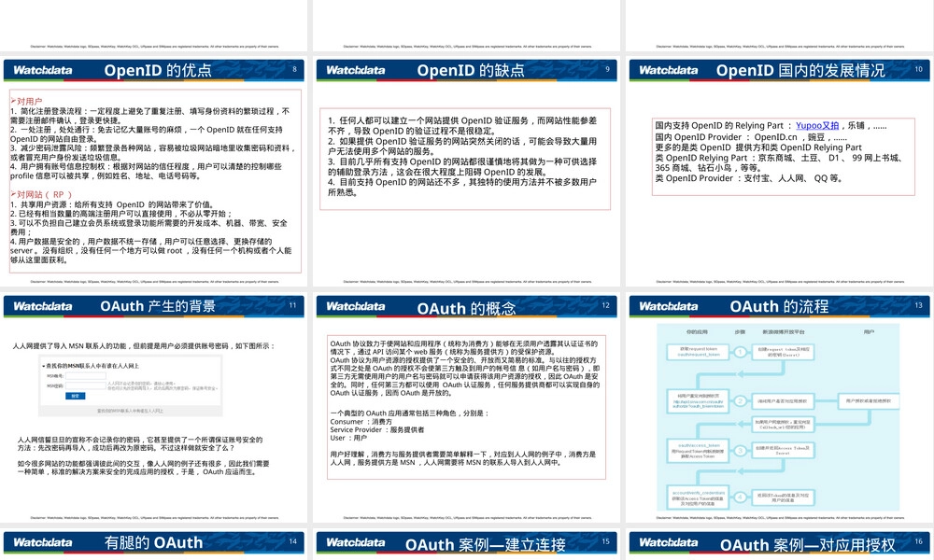
Task: Click 'Service Provider ：服务提供者' line on slide 12
Action: 377,429
